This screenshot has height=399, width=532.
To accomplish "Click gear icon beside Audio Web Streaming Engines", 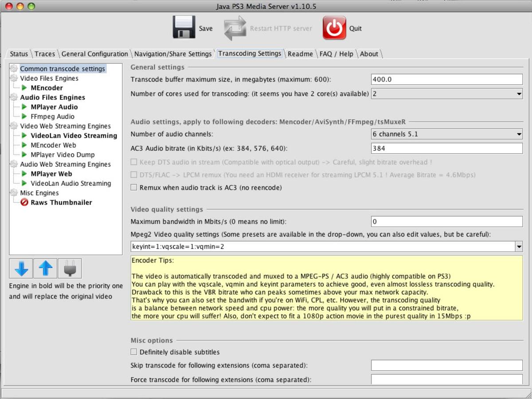I will 14,164.
